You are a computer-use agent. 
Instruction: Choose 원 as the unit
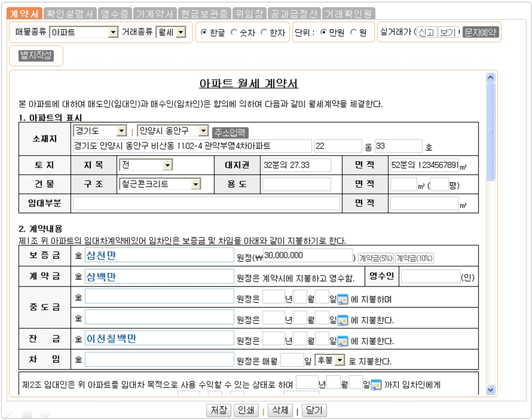coord(354,33)
